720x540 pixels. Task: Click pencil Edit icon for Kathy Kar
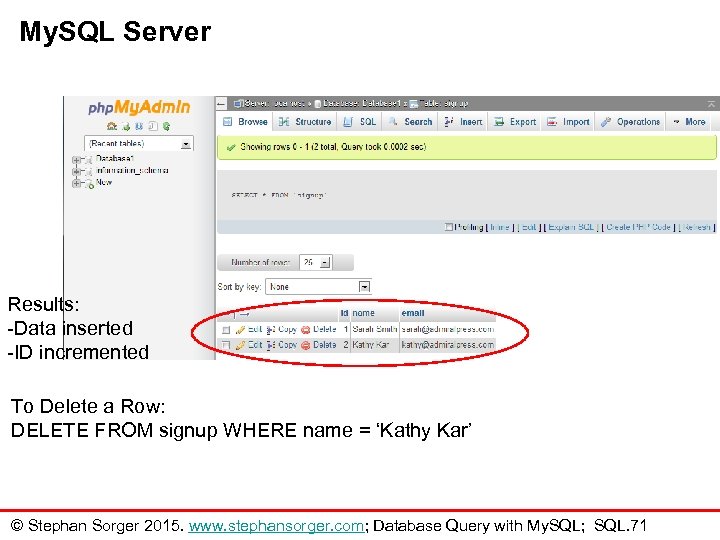(240, 345)
